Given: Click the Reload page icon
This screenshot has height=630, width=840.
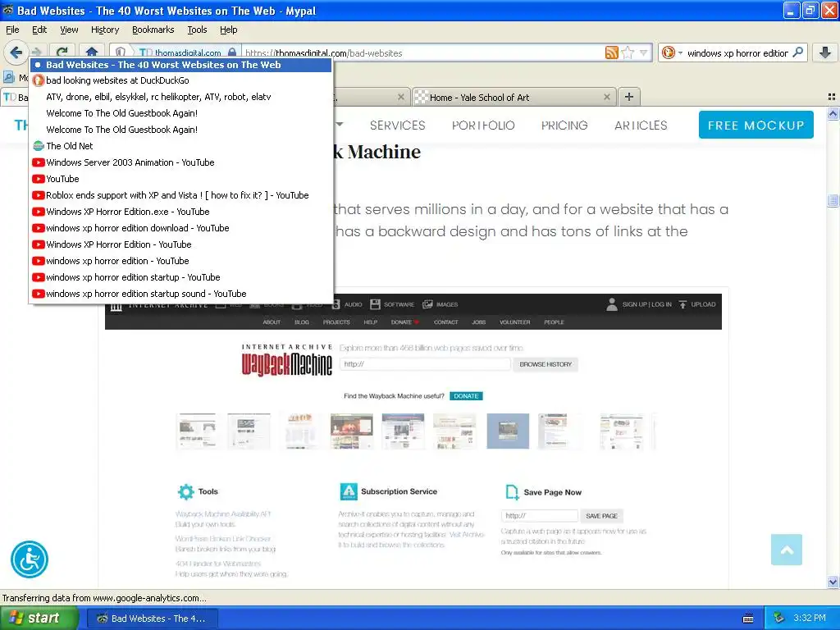Looking at the screenshot, I should (x=62, y=52).
